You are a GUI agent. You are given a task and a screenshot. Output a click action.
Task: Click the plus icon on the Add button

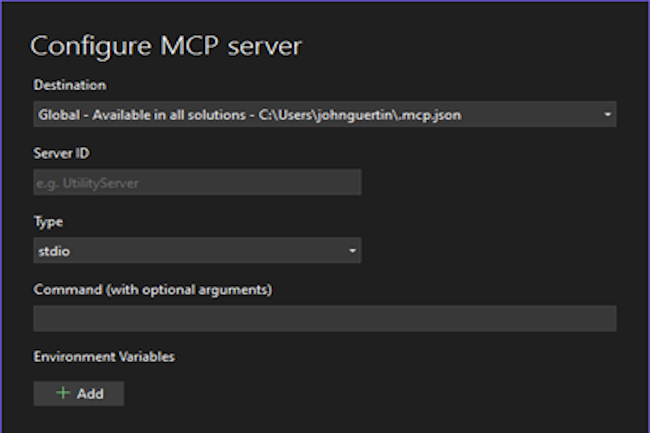point(63,394)
